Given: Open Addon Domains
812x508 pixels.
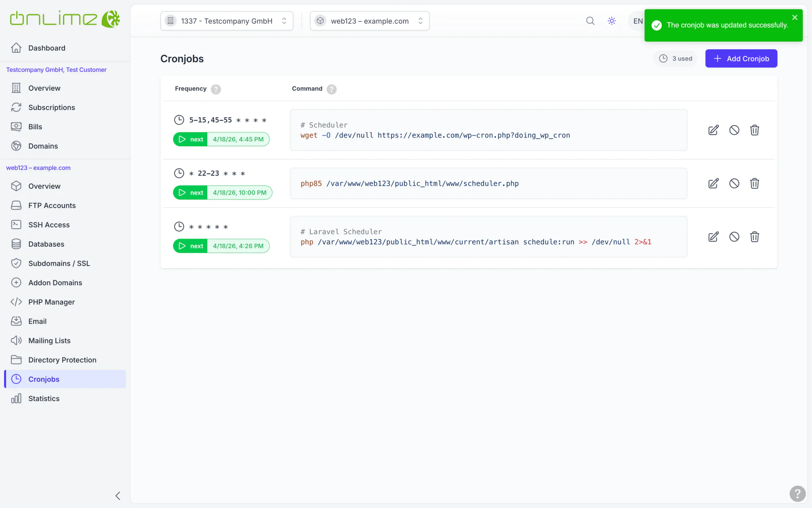Looking at the screenshot, I should pos(65,283).
